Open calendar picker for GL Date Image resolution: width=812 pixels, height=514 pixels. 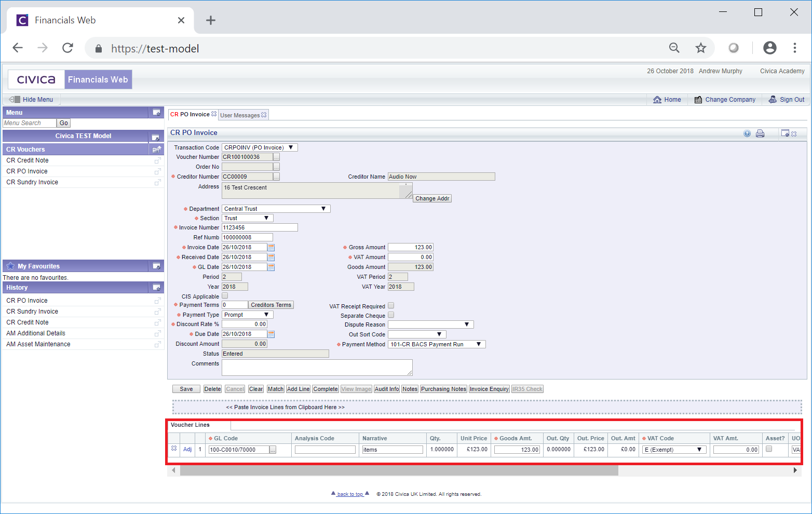(271, 267)
